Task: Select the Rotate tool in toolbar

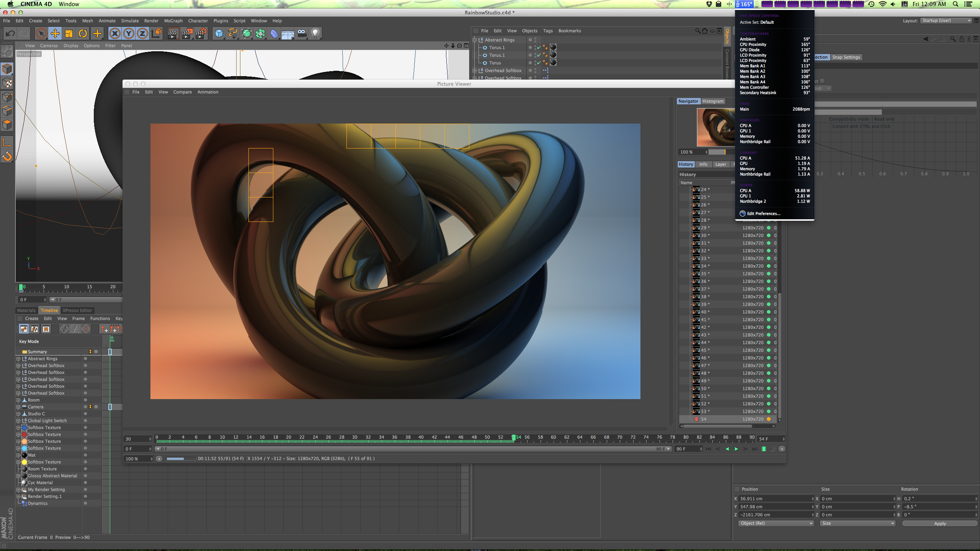Action: click(x=83, y=34)
